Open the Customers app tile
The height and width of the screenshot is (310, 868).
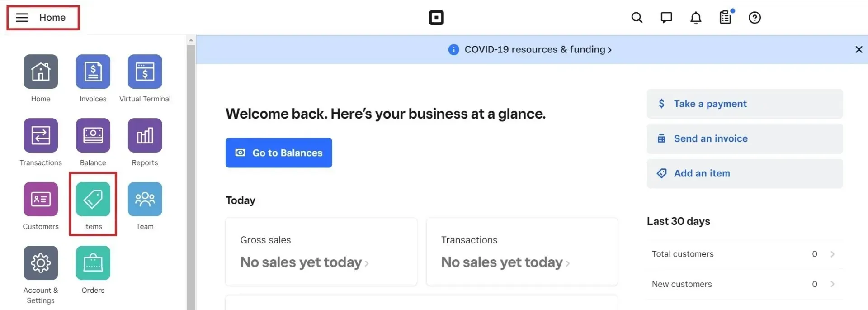[x=41, y=199]
